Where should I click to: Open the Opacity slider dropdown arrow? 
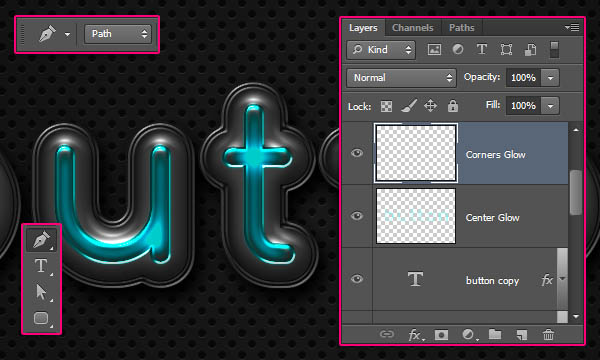pyautogui.click(x=550, y=78)
